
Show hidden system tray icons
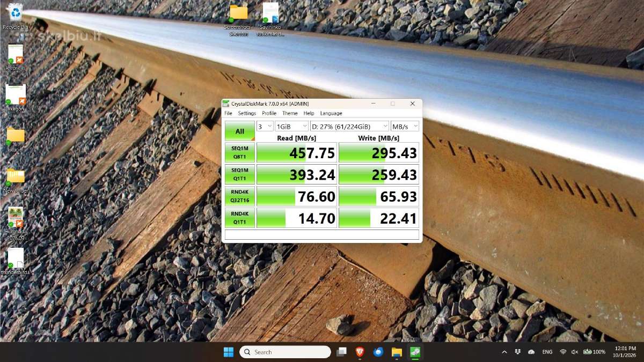point(504,352)
